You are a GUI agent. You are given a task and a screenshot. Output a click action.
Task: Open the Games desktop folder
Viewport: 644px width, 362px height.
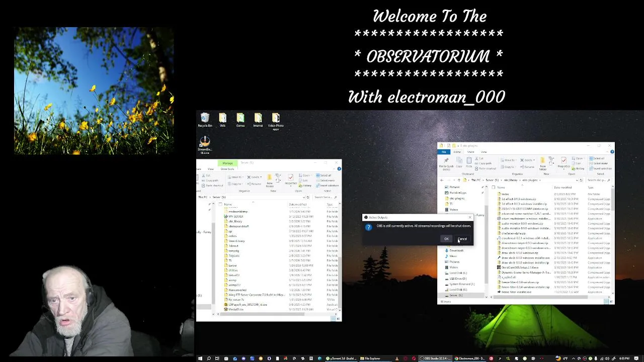click(x=240, y=120)
